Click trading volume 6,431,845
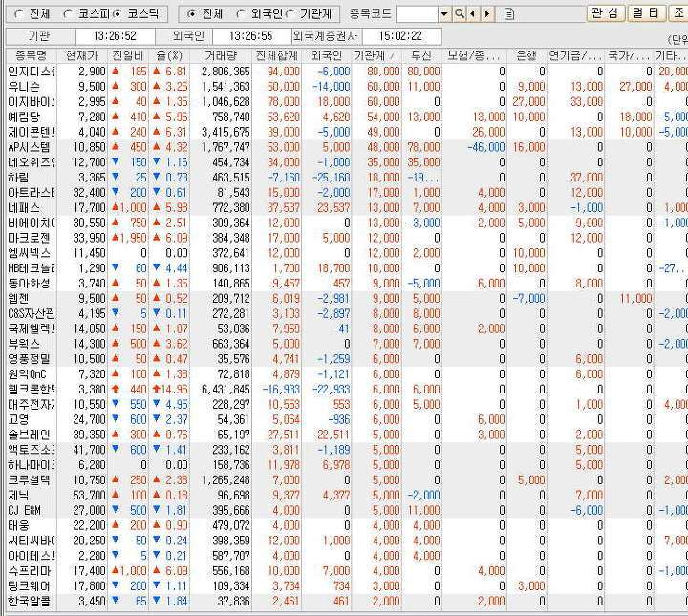 coord(226,389)
